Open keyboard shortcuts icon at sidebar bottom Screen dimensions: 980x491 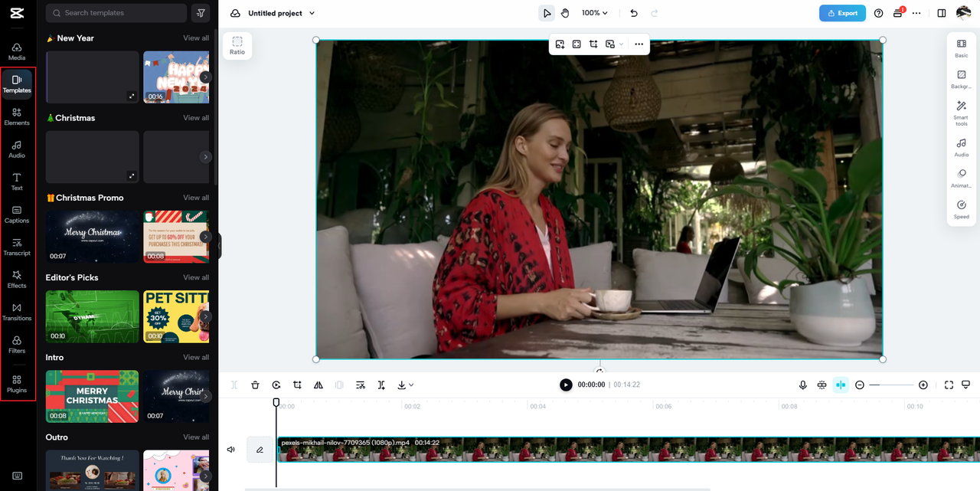coord(17,476)
